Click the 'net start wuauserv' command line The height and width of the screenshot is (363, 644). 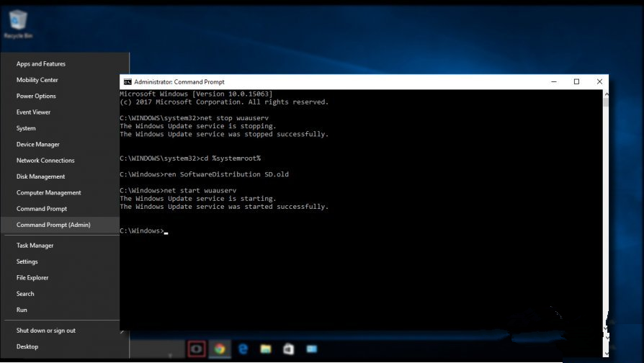(178, 190)
